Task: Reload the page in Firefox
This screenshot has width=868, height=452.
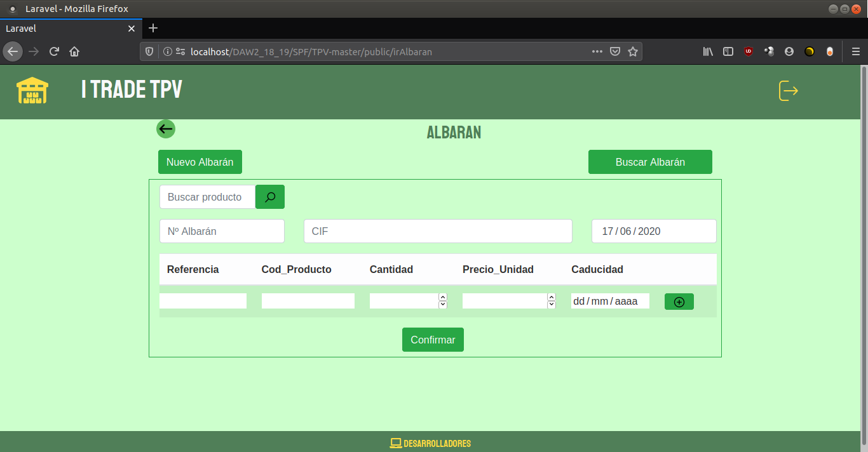Action: tap(54, 51)
